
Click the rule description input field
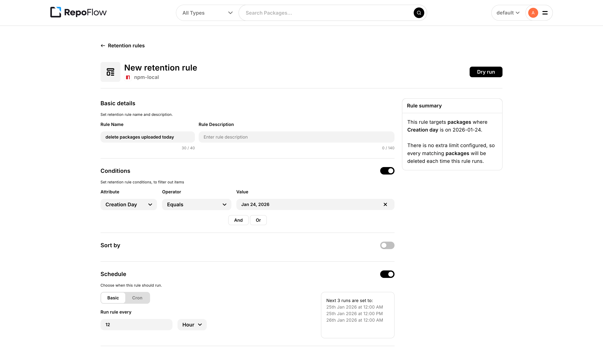(296, 137)
